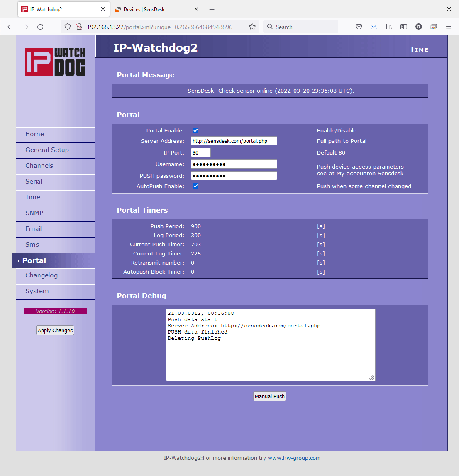
Task: Edit the Server Address field
Action: (x=234, y=141)
